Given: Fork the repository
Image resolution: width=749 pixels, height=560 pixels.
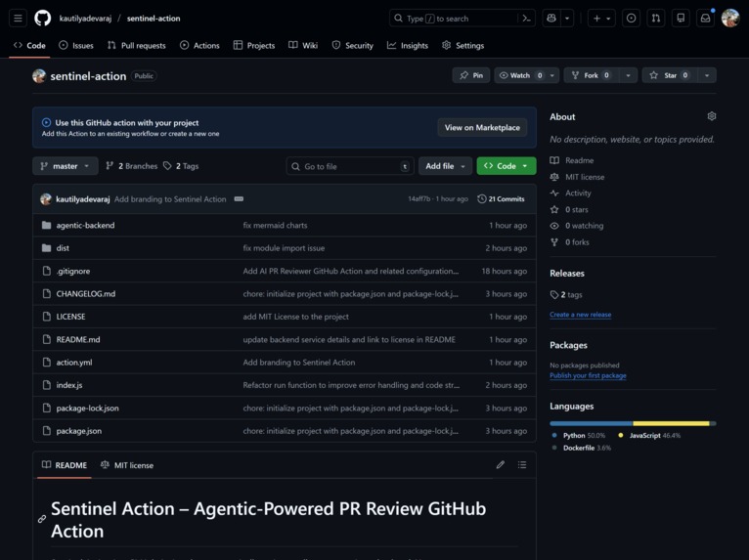Looking at the screenshot, I should (x=592, y=75).
